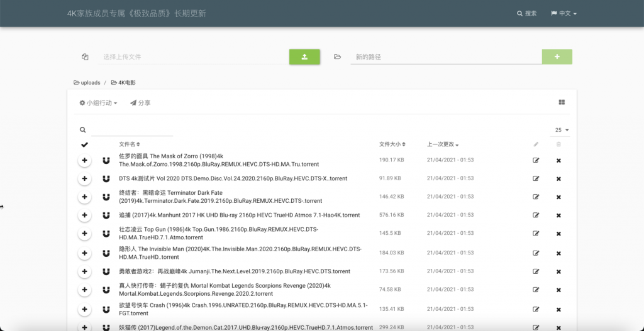Sort by 文件大小 column header
The image size is (644, 331).
392,144
